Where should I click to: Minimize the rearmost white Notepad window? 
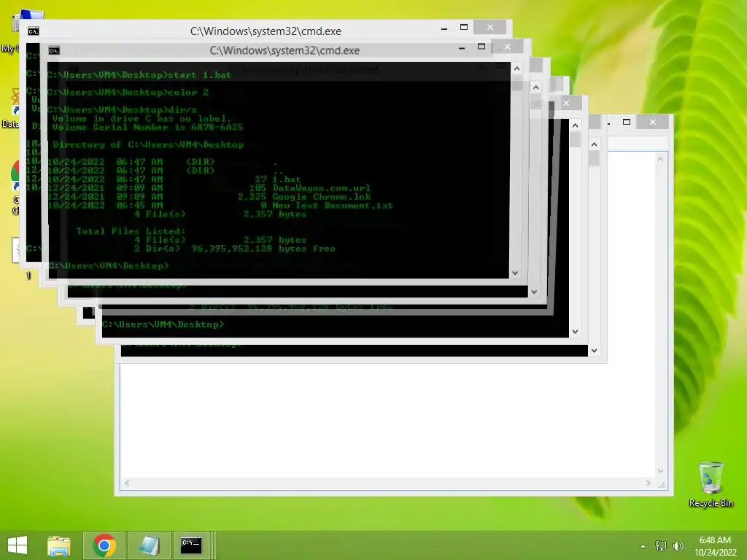tap(609, 122)
